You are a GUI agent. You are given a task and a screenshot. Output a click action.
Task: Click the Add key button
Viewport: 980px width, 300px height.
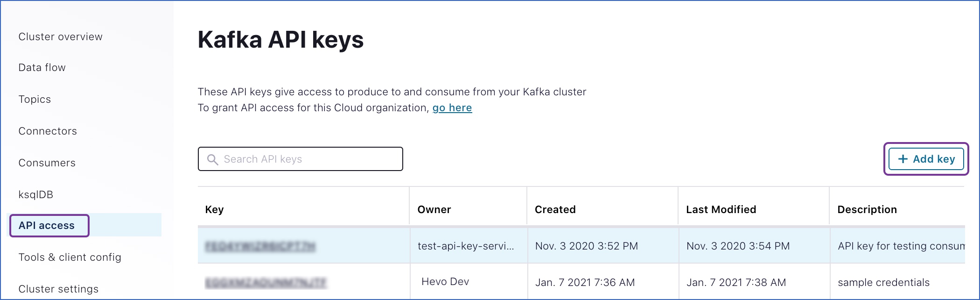pyautogui.click(x=925, y=159)
